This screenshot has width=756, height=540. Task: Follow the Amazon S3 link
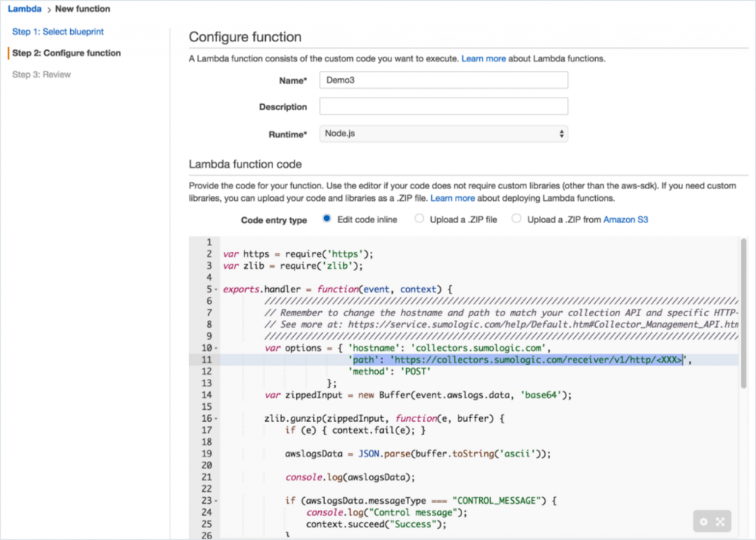[625, 219]
